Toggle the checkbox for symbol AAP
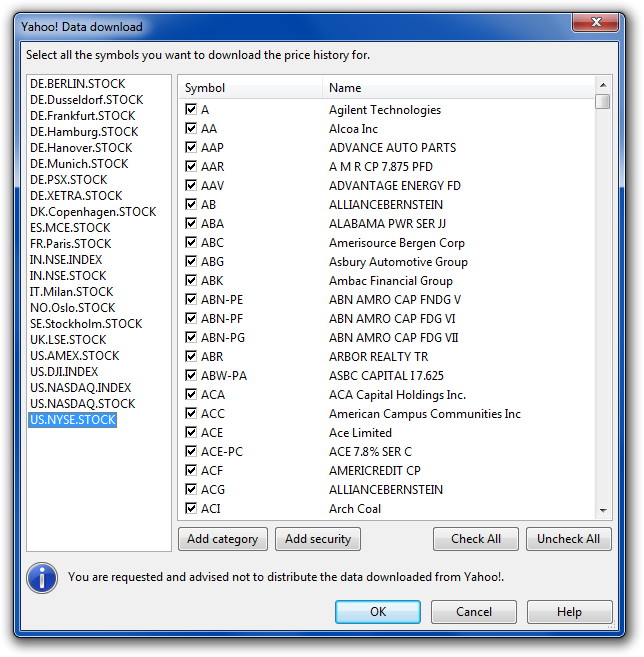The width and height of the screenshot is (644, 657). (191, 148)
